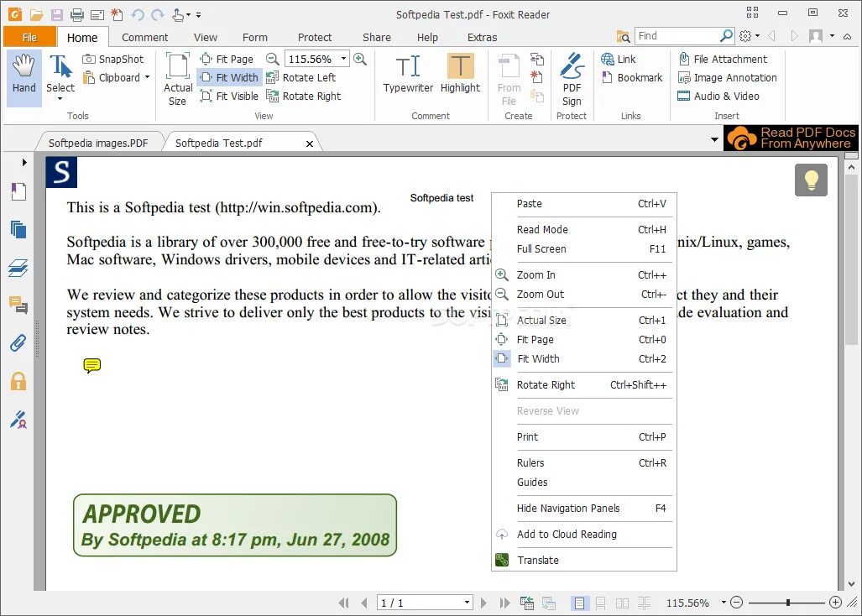Screen dimensions: 862x616
Task: Click the Bookmark tool in ribbon
Action: [x=632, y=77]
